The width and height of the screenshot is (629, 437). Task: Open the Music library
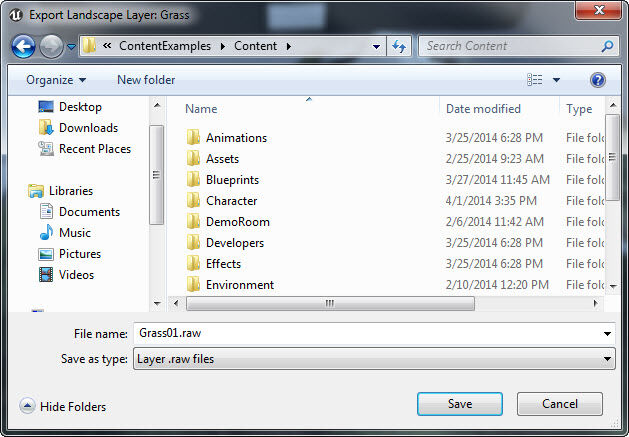point(75,233)
